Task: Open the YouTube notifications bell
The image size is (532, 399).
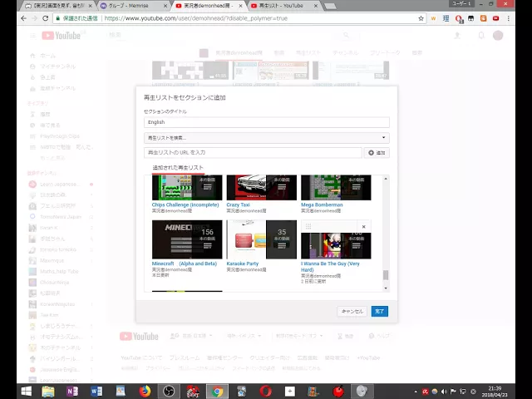Action: pyautogui.click(x=481, y=35)
